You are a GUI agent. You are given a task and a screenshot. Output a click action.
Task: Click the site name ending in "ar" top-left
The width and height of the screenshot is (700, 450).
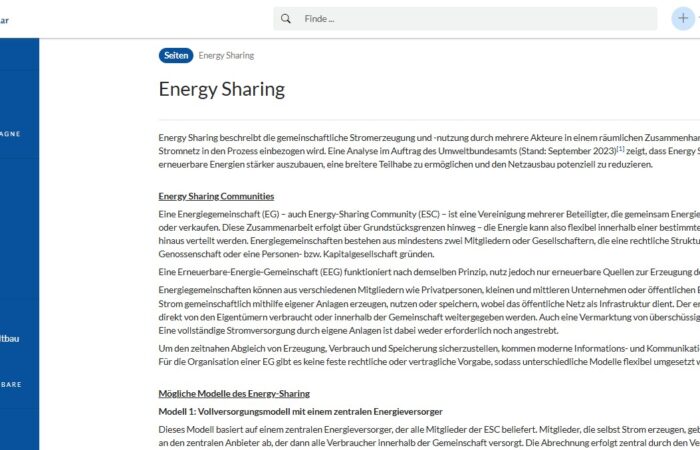coord(5,19)
